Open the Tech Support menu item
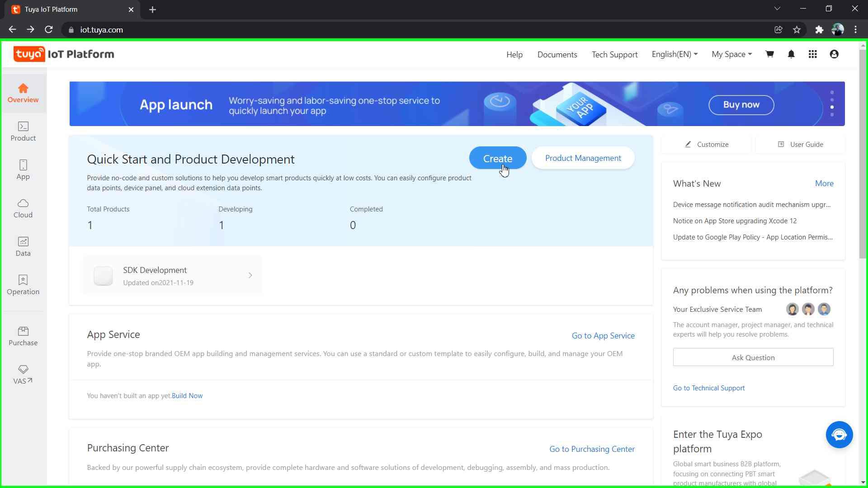 (614, 54)
